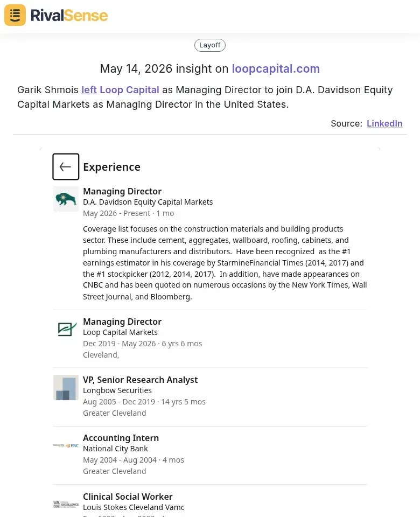
Task: Select the Layoff tag pill
Action: click(209, 45)
